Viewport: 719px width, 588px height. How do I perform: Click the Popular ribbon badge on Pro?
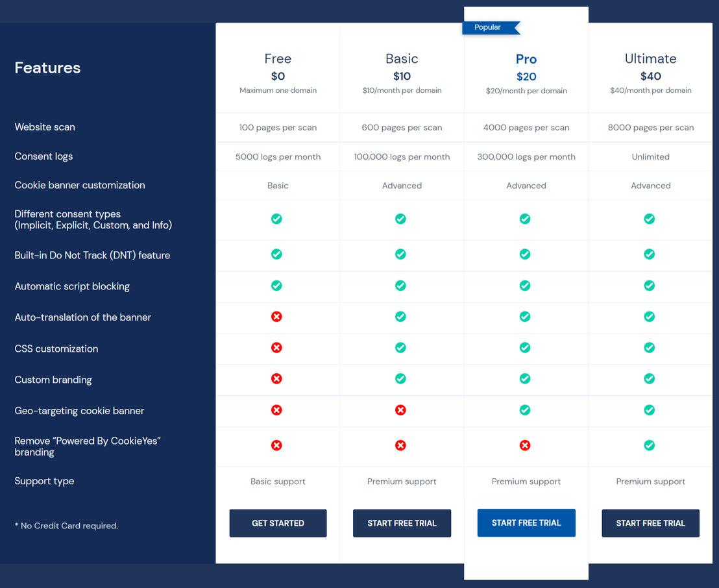[491, 27]
